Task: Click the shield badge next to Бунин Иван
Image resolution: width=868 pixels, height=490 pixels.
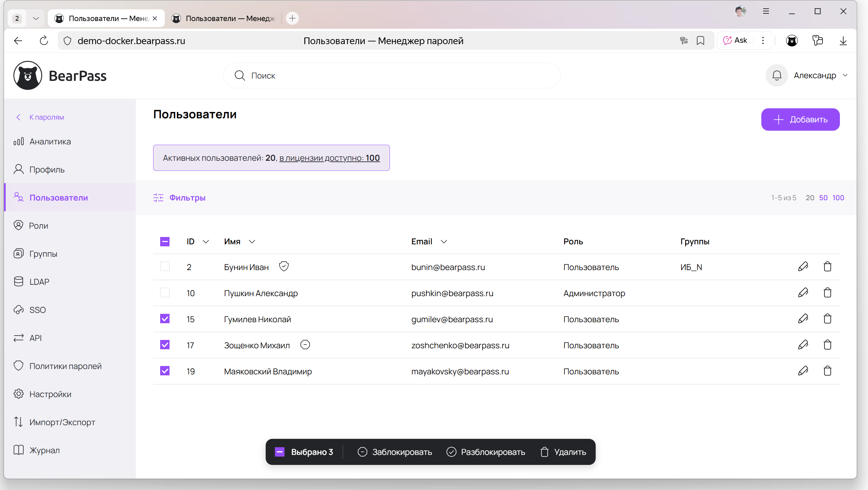Action: click(x=284, y=266)
